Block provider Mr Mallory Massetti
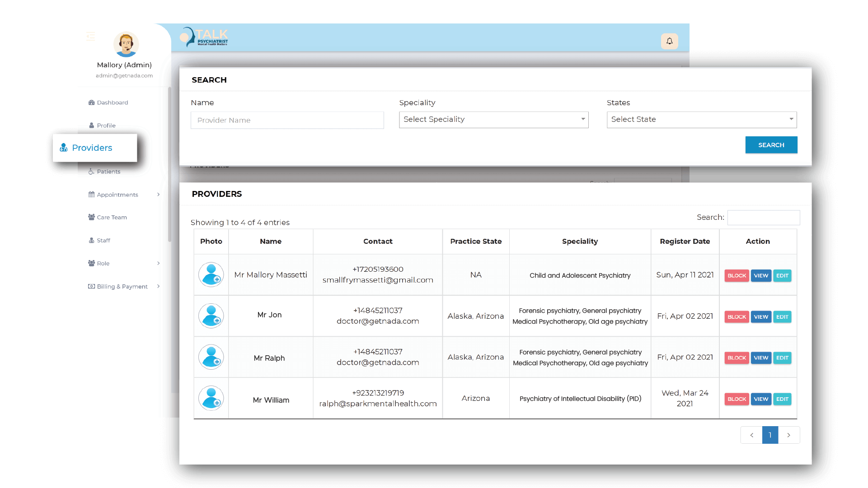The height and width of the screenshot is (488, 868). (x=737, y=276)
